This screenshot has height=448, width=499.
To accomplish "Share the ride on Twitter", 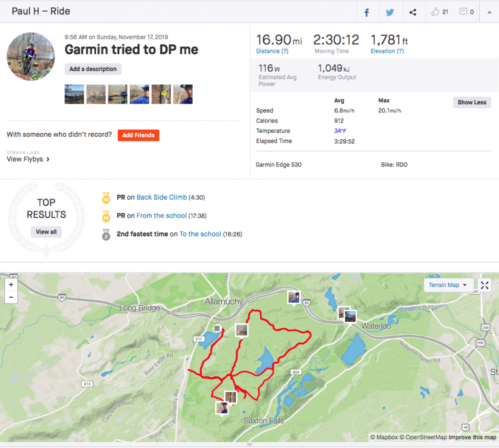I will 390,12.
